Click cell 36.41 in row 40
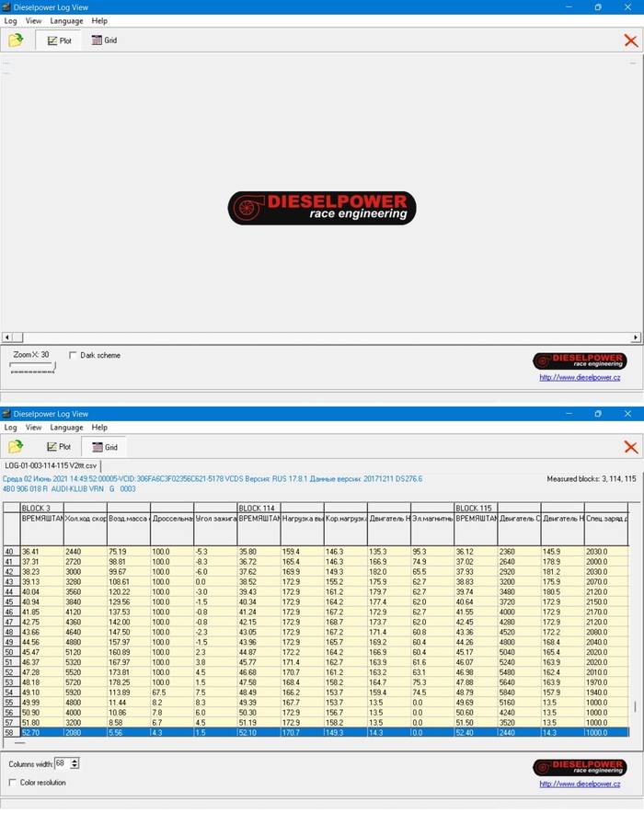 [42, 552]
